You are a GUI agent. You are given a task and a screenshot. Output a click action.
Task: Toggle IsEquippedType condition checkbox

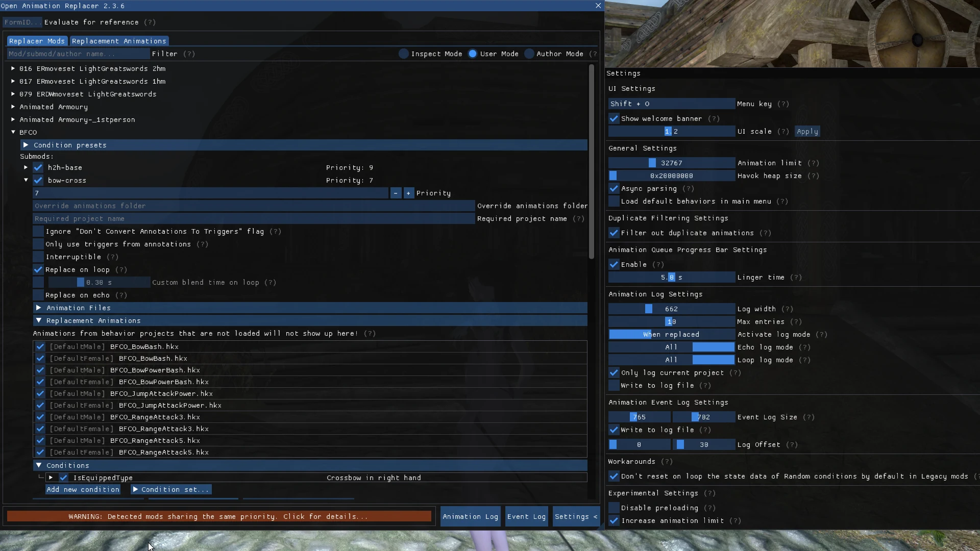pos(63,478)
